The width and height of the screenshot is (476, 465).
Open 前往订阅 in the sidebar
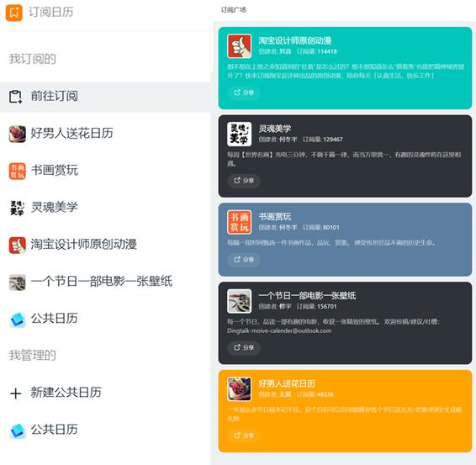pos(105,97)
